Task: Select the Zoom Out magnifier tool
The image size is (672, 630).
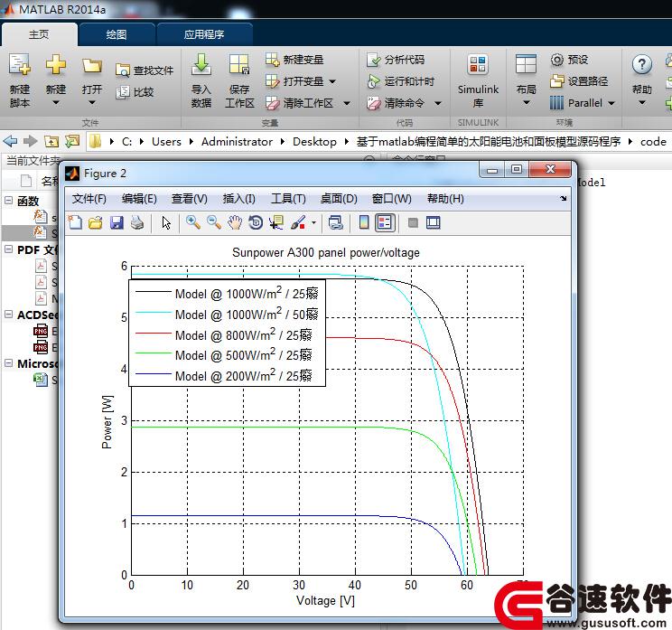Action: 214,222
